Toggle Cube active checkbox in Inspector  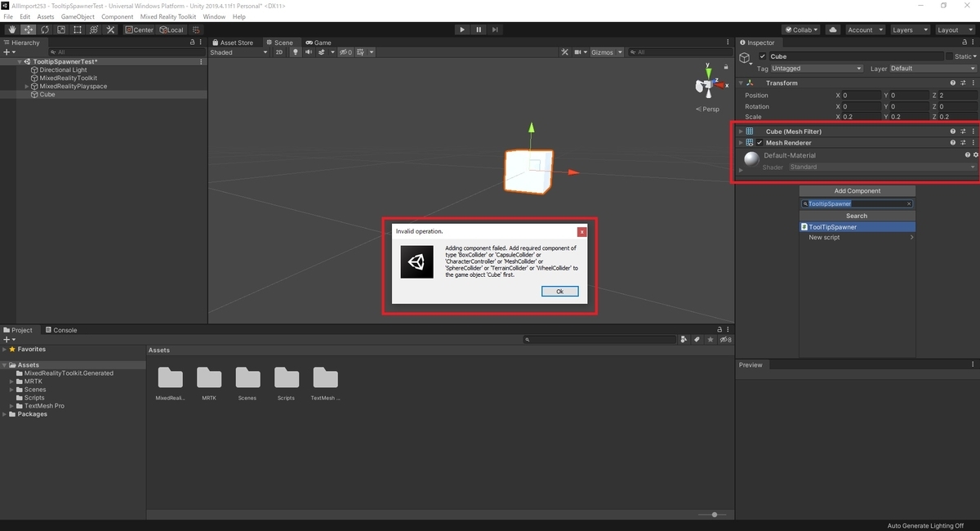pyautogui.click(x=763, y=56)
